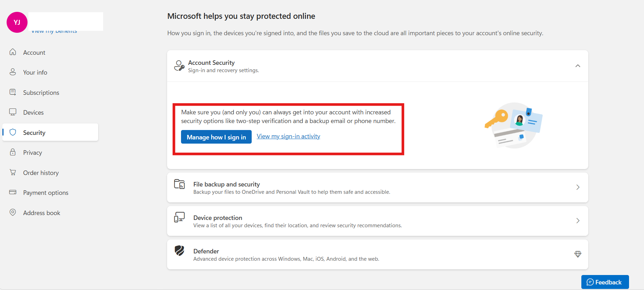Click the Defender title text
The height and width of the screenshot is (290, 644).
[x=206, y=251]
